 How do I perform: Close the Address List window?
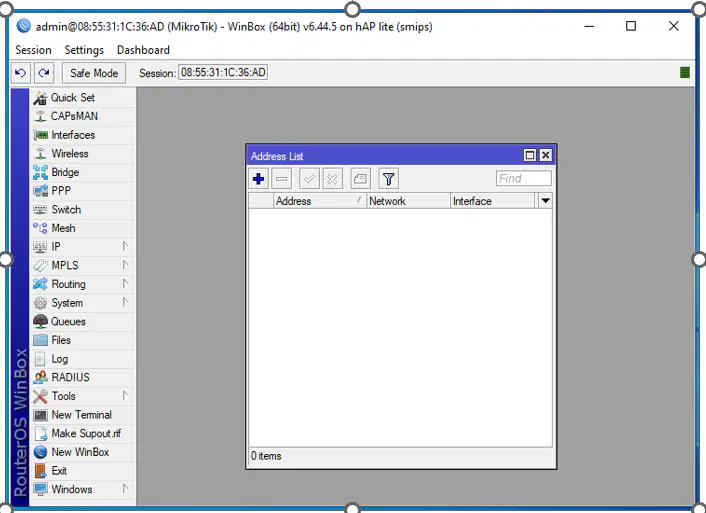point(546,155)
